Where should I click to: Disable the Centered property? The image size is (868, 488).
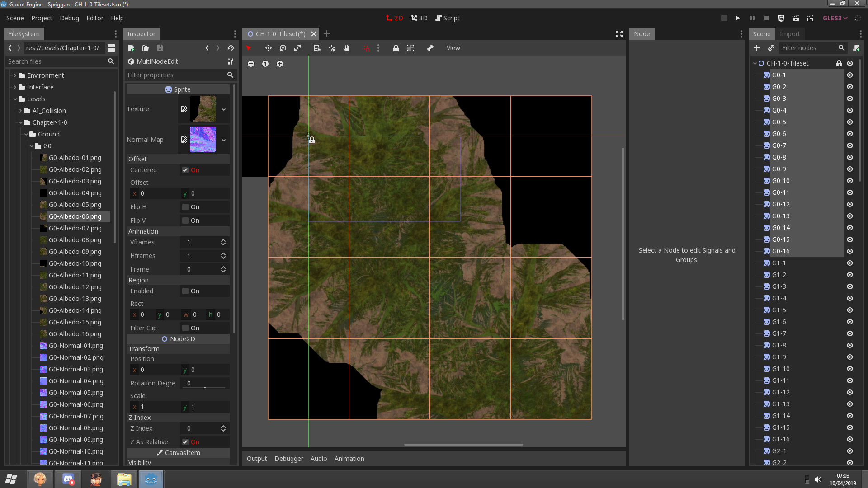coord(185,170)
